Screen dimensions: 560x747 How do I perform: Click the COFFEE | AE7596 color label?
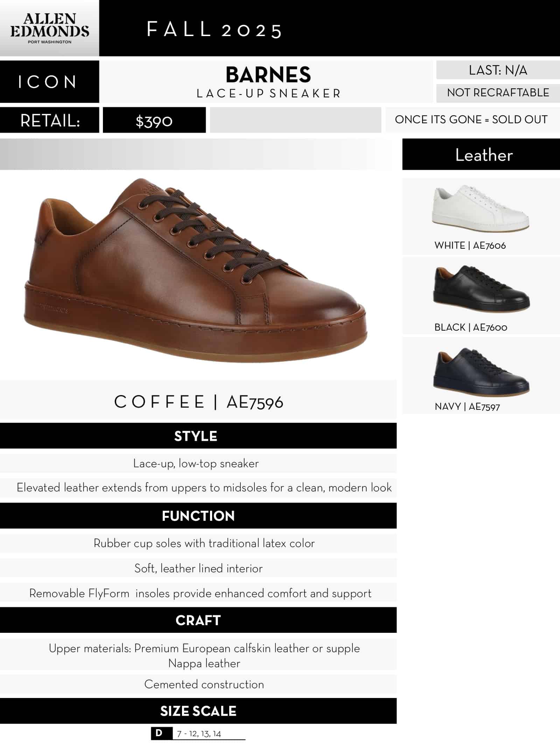pos(198,402)
